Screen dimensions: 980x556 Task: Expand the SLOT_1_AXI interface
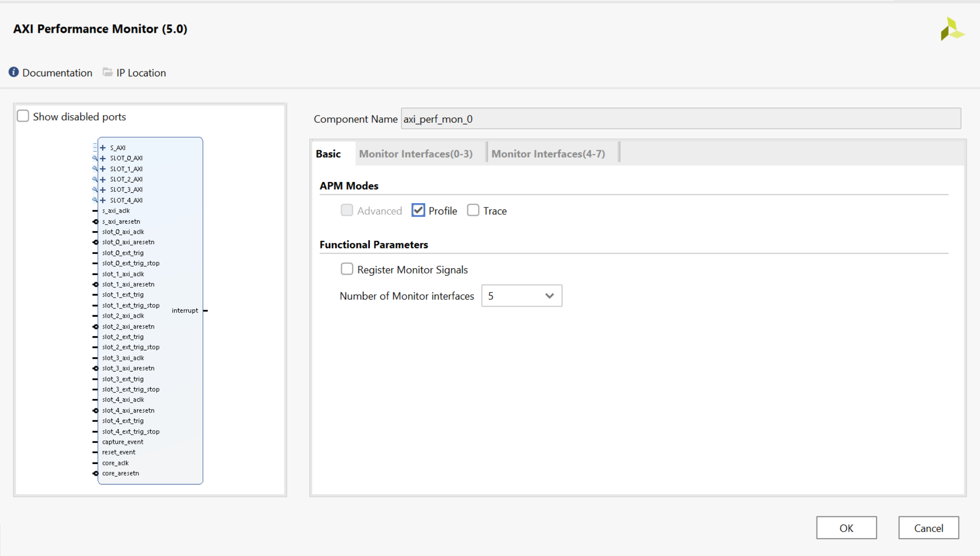[102, 168]
